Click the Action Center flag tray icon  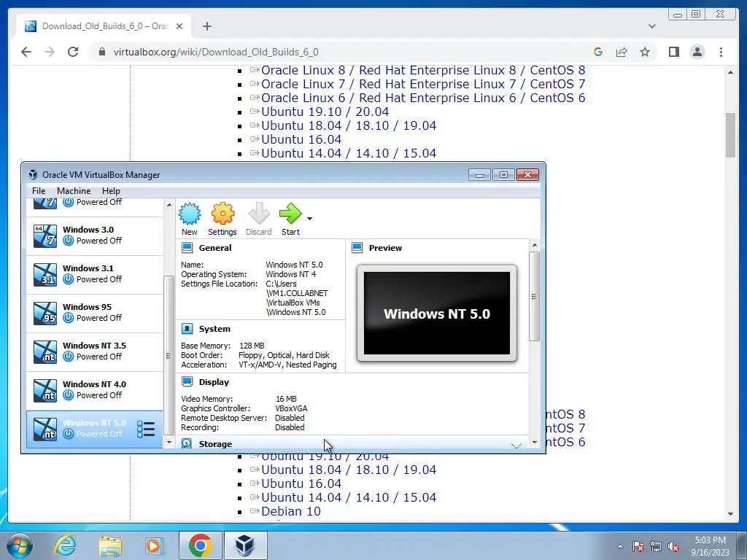pos(638,547)
